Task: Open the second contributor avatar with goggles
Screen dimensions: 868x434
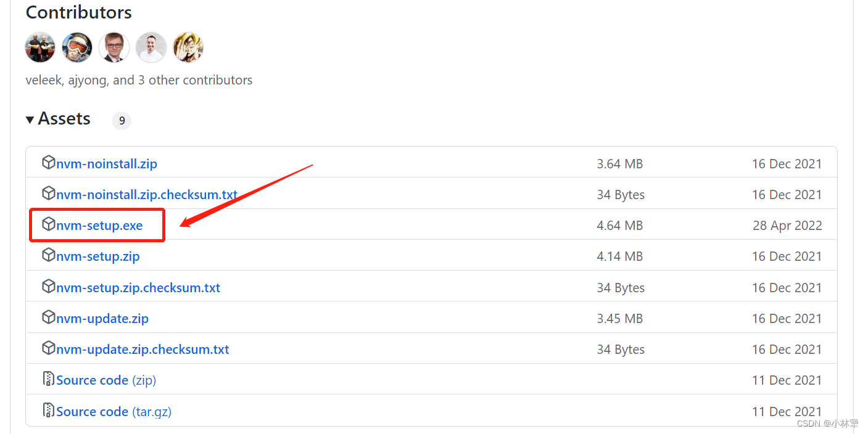Action: [x=77, y=47]
